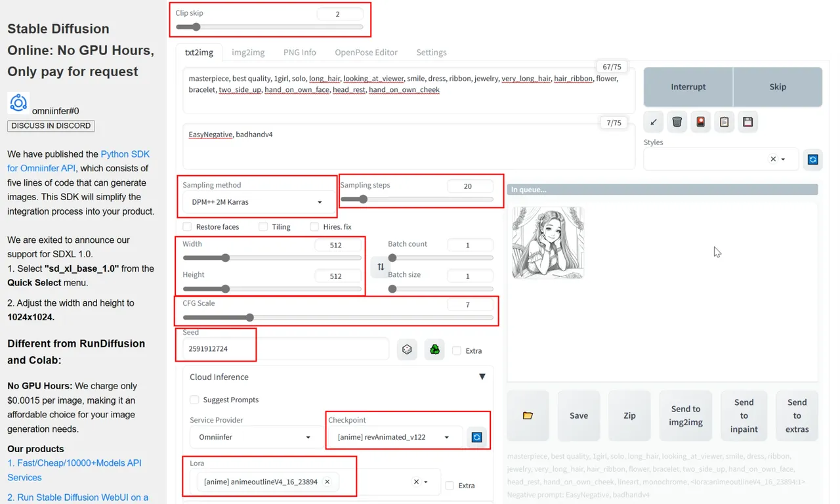The width and height of the screenshot is (840, 504).
Task: Open Run Stable Diffusion WebUI link
Action: pos(78,497)
